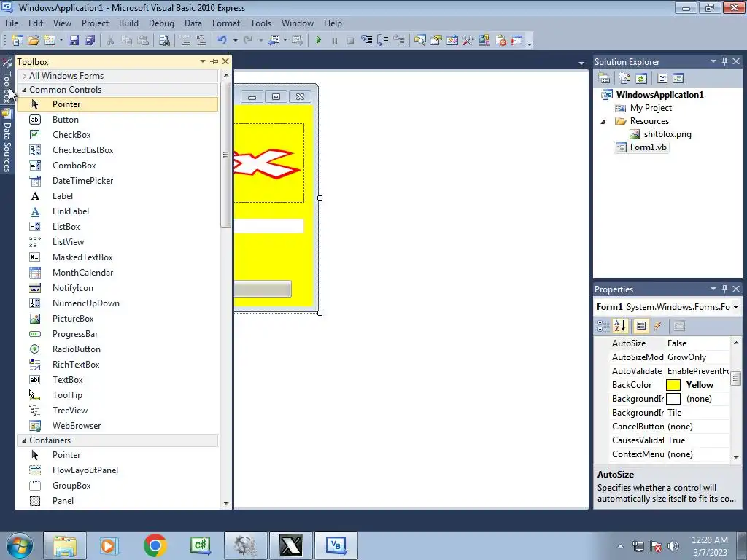Screen dimensions: 747x560
Task: Click the Find in Files toolbar icon
Action: [x=164, y=41]
